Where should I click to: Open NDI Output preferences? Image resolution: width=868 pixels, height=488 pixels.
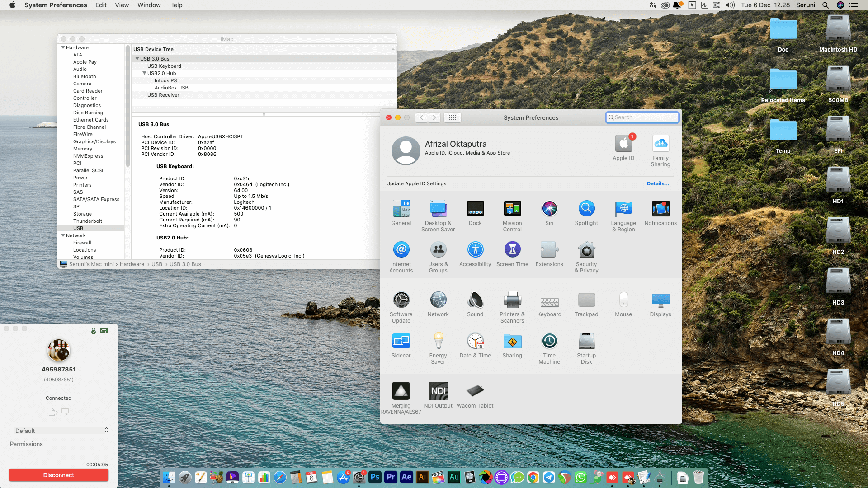[x=438, y=391]
